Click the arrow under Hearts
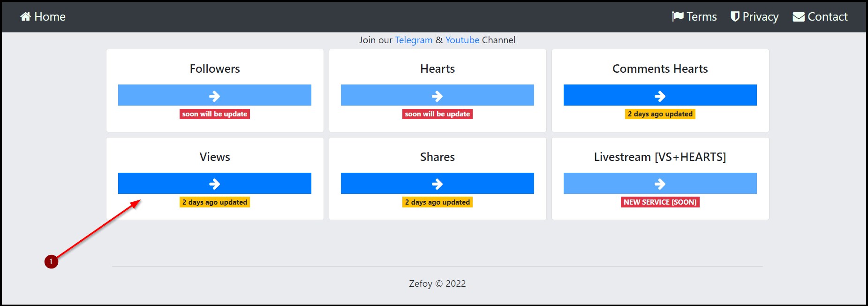868x306 pixels. (437, 96)
